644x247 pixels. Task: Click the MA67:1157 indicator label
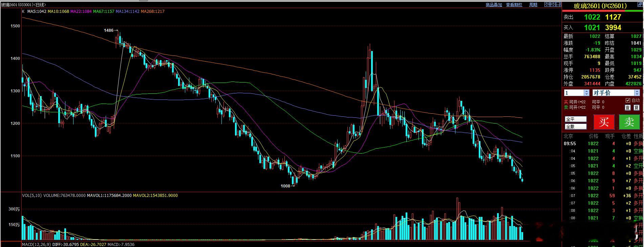(104, 12)
